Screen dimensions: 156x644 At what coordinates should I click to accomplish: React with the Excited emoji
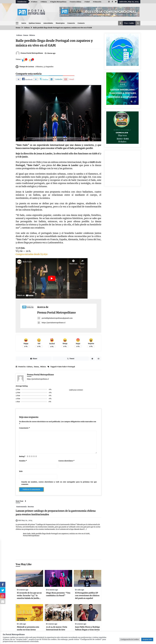point(52,340)
